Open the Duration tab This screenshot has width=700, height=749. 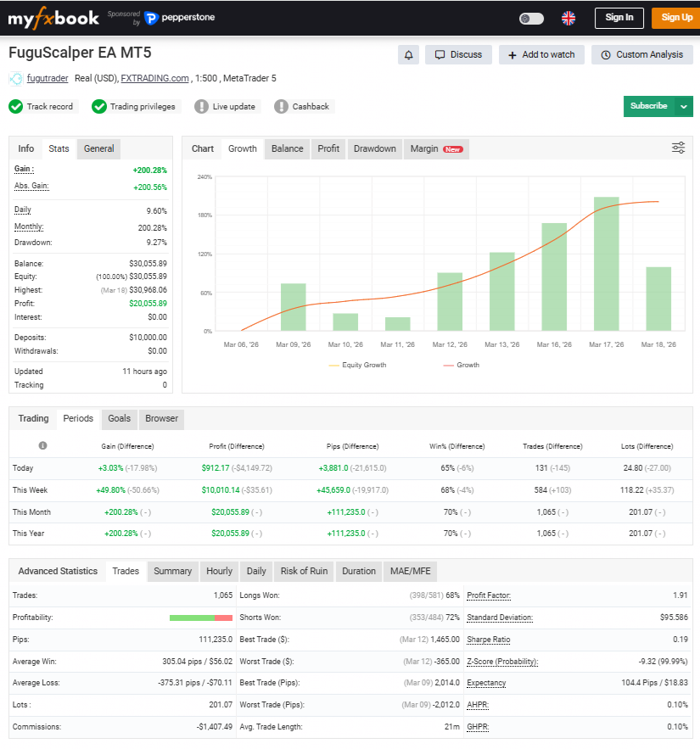point(359,572)
